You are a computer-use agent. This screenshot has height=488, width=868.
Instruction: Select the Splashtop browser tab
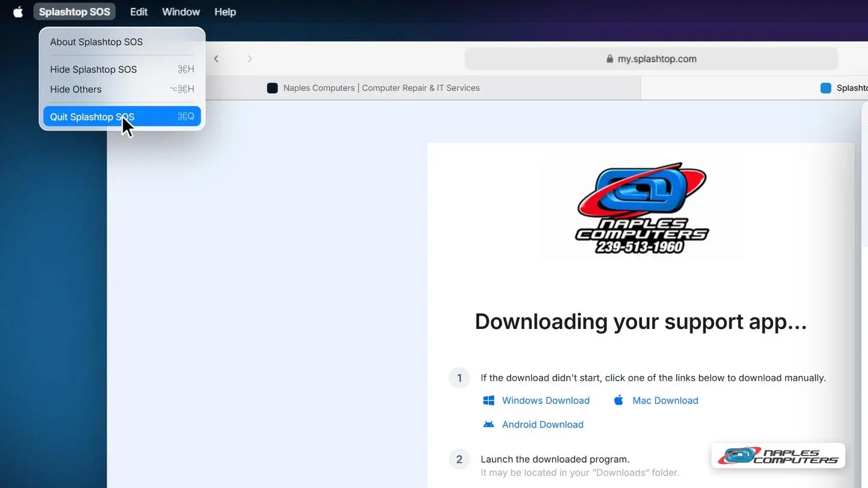tap(755, 88)
